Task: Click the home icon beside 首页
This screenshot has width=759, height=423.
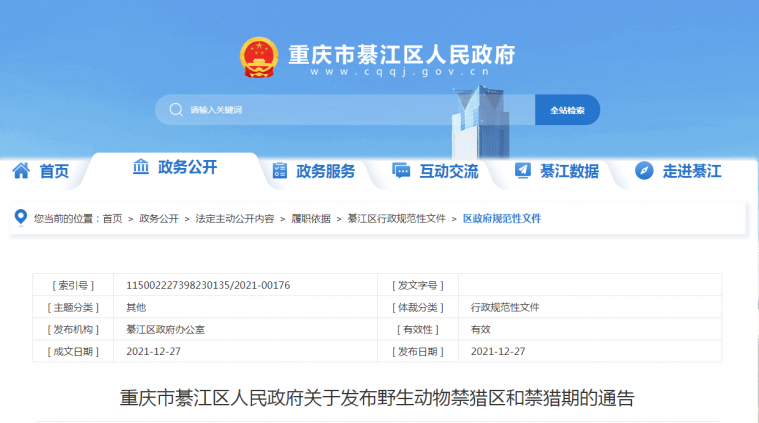Action: tap(21, 171)
